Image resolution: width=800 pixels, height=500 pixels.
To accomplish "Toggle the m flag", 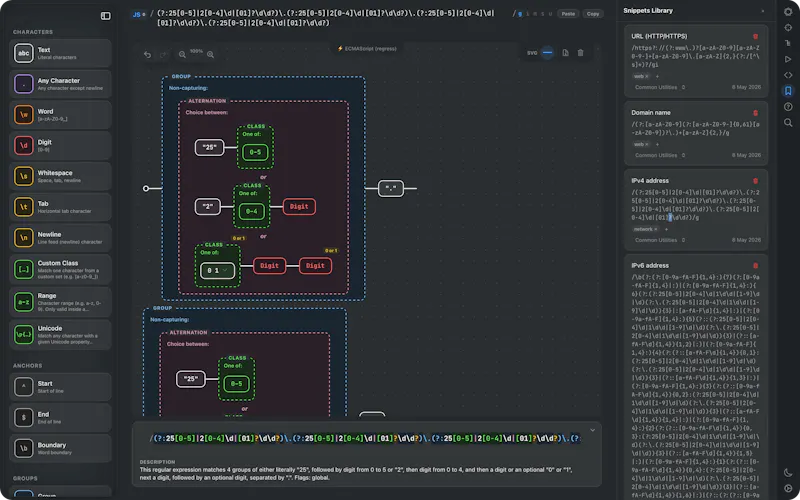I will click(535, 14).
